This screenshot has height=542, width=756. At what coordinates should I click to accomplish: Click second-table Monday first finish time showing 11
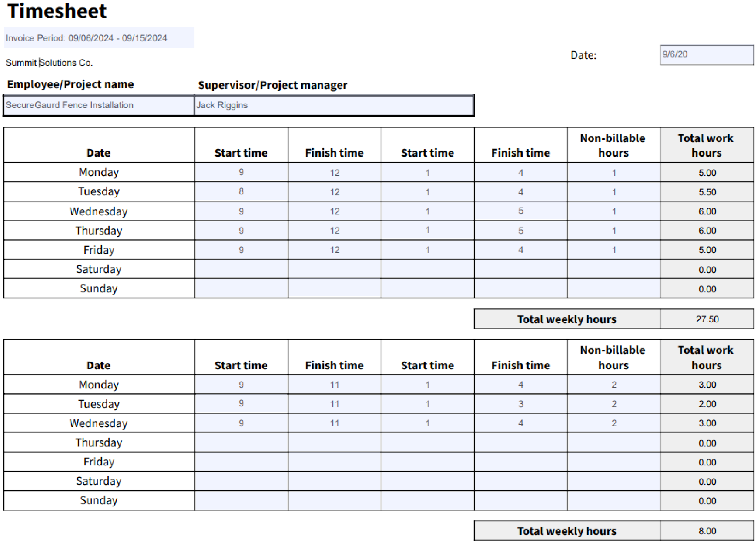(334, 385)
